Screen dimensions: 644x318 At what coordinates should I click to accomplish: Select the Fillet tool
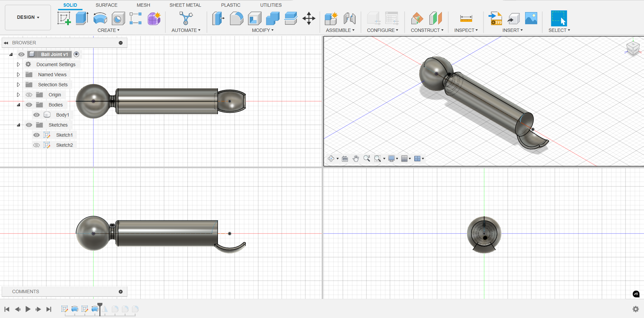tap(236, 18)
